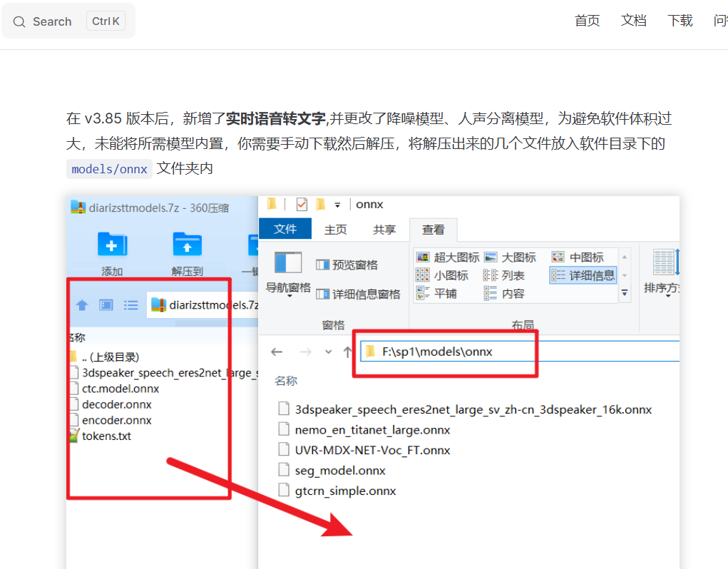Viewport: 728px width, 569px height.
Task: Switch to the 主页 ribbon tab
Action: [x=336, y=229]
